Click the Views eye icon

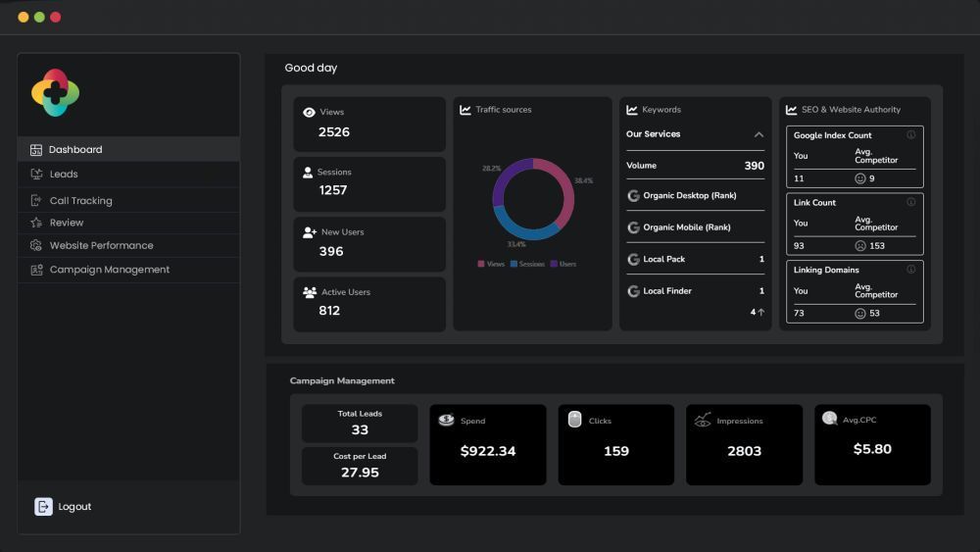309,113
